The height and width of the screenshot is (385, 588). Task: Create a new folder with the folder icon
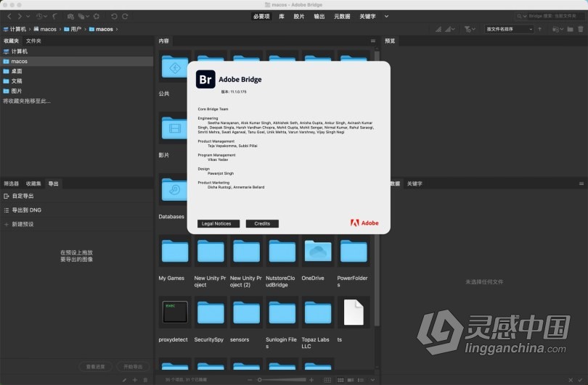[570, 29]
